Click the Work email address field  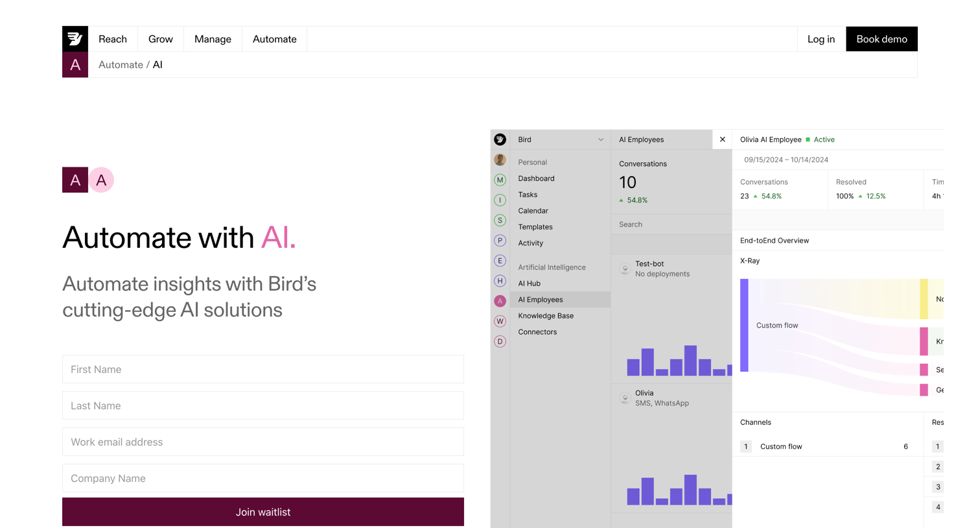[263, 442]
